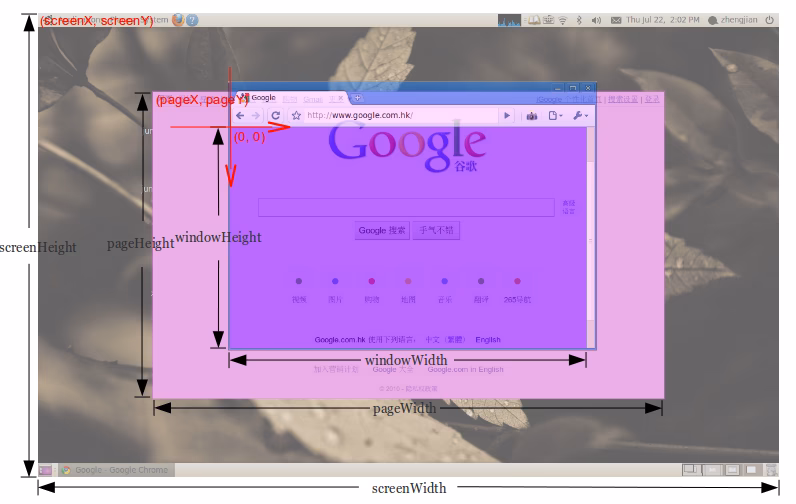The width and height of the screenshot is (796, 504).
Task: Open the 265导航 shortcut
Action: click(517, 289)
